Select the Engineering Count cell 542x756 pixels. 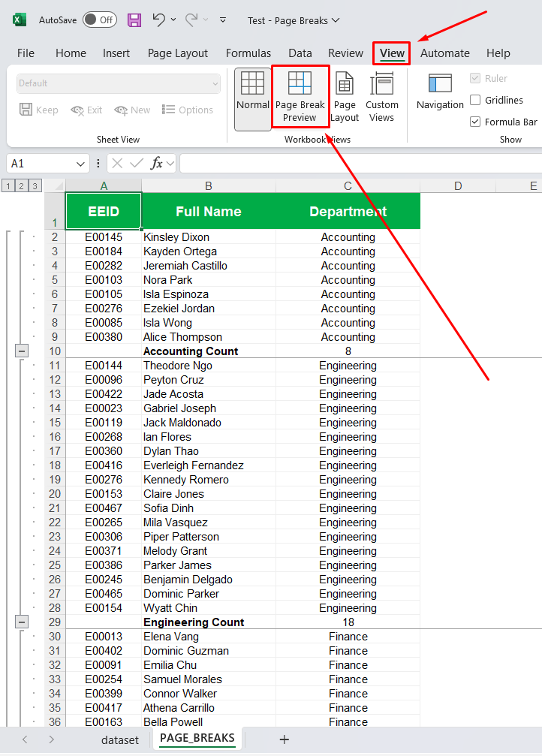click(x=208, y=622)
